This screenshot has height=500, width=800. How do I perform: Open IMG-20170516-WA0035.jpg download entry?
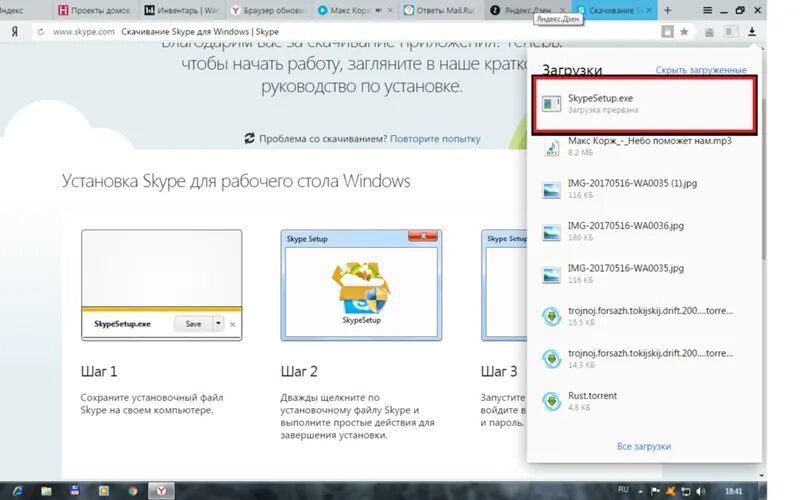(x=644, y=274)
